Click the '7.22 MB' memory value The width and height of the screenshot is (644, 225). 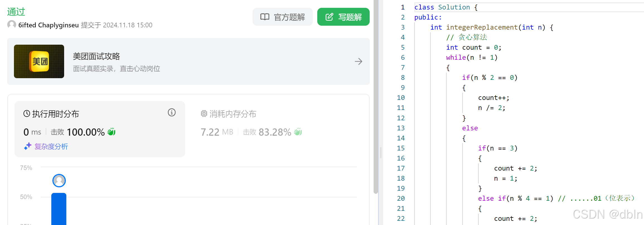(x=217, y=132)
